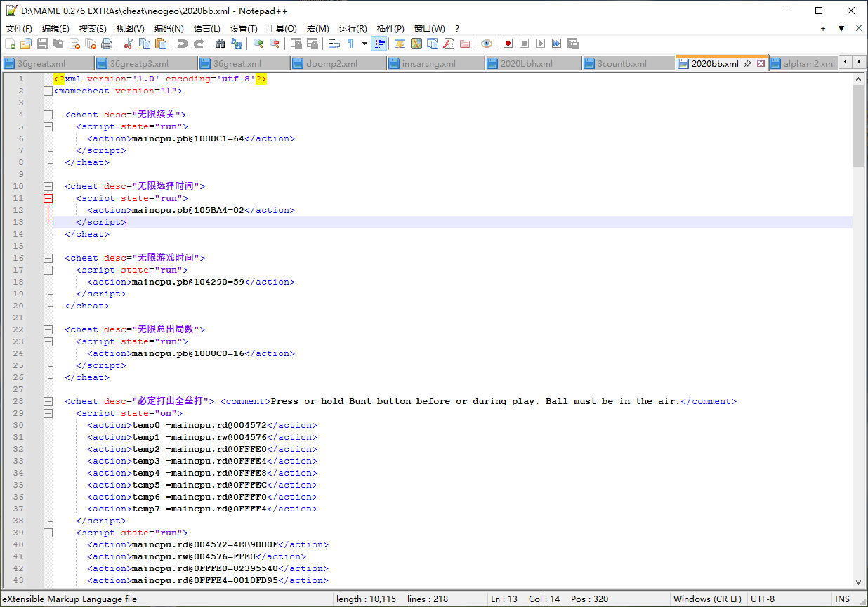Open the 编码(N) menu
868x607 pixels.
tap(169, 29)
